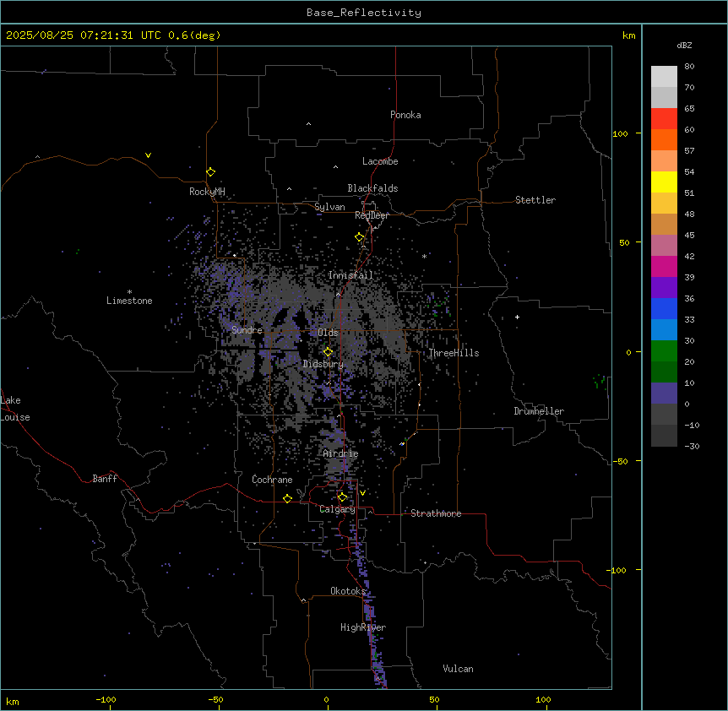The width and height of the screenshot is (728, 711).
Task: Click the RockyMH label
Action: [x=207, y=192]
